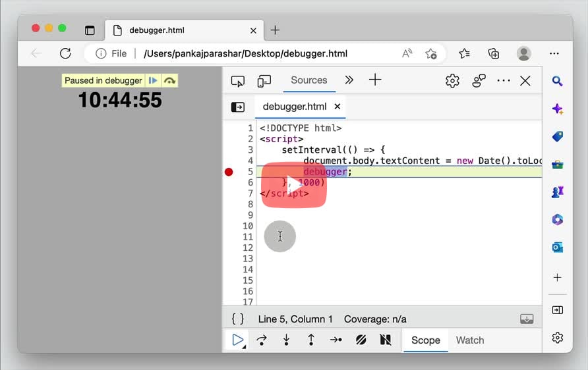Image resolution: width=588 pixels, height=370 pixels.
Task: Add this page to favorites
Action: click(x=431, y=53)
